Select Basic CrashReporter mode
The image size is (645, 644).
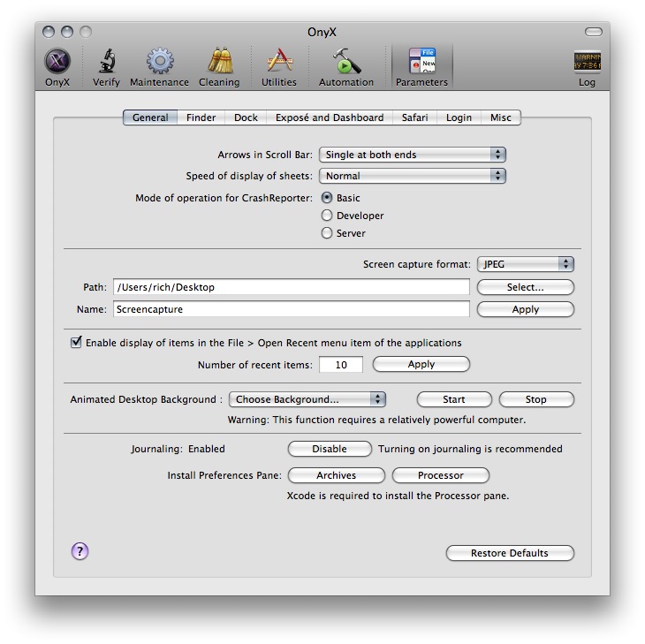point(327,198)
